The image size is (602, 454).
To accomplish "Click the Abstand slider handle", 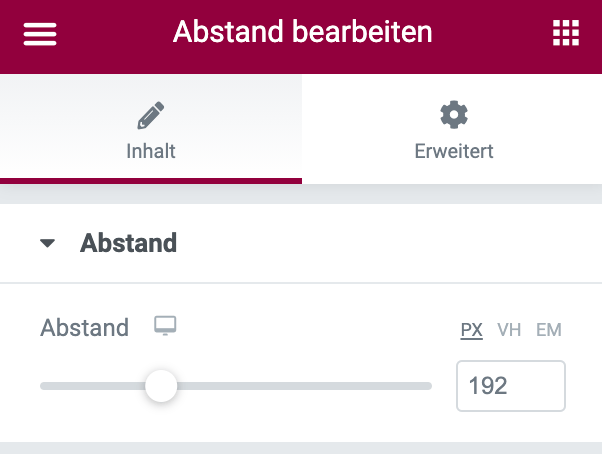I will (x=160, y=385).
